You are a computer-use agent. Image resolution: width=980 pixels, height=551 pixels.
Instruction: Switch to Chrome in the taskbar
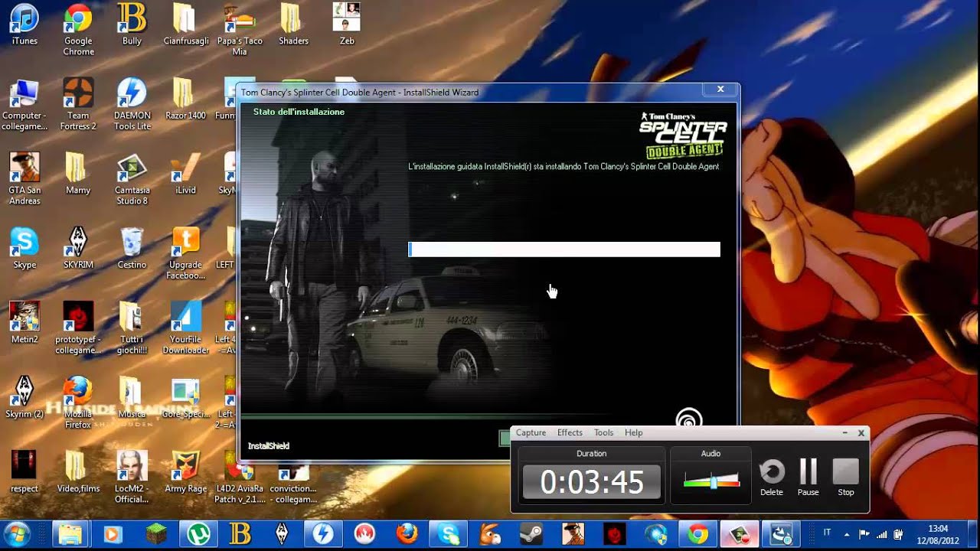click(697, 533)
